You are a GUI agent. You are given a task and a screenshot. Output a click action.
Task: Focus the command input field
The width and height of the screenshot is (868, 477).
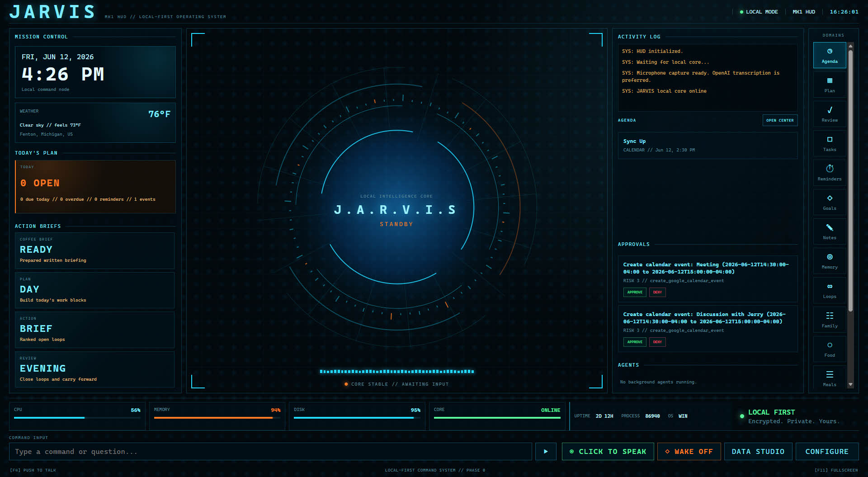[x=270, y=451]
